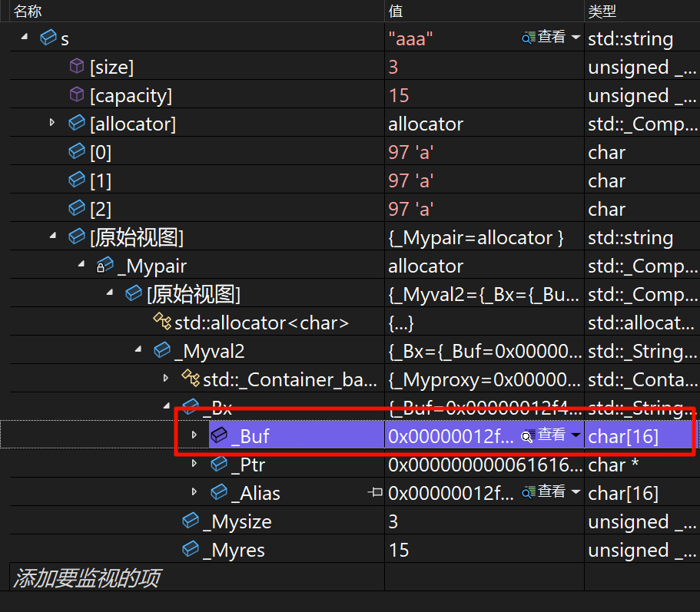
Task: Click the _Alias field icon
Action: click(219, 492)
